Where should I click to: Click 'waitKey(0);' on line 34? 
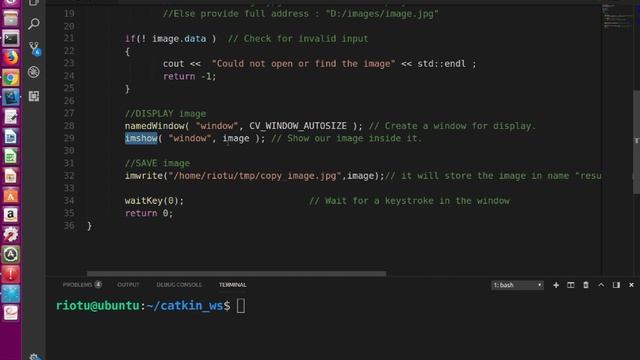tap(154, 201)
